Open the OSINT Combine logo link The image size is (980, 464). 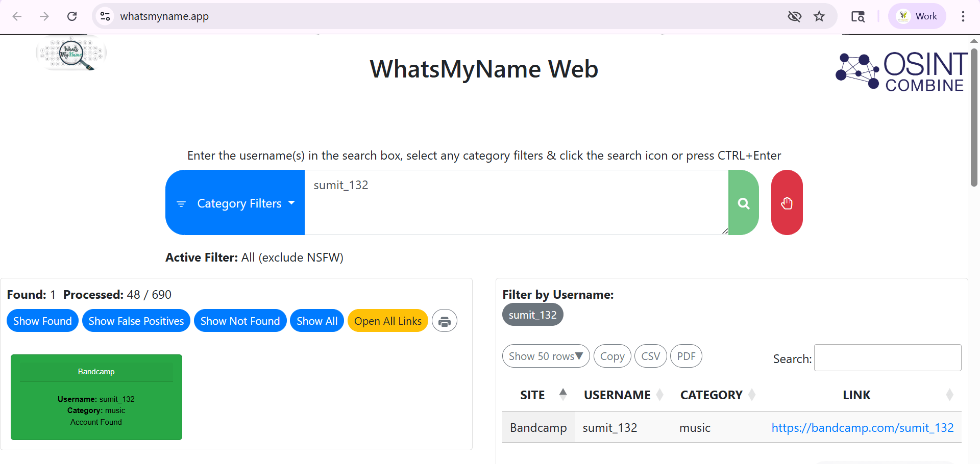pyautogui.click(x=901, y=71)
